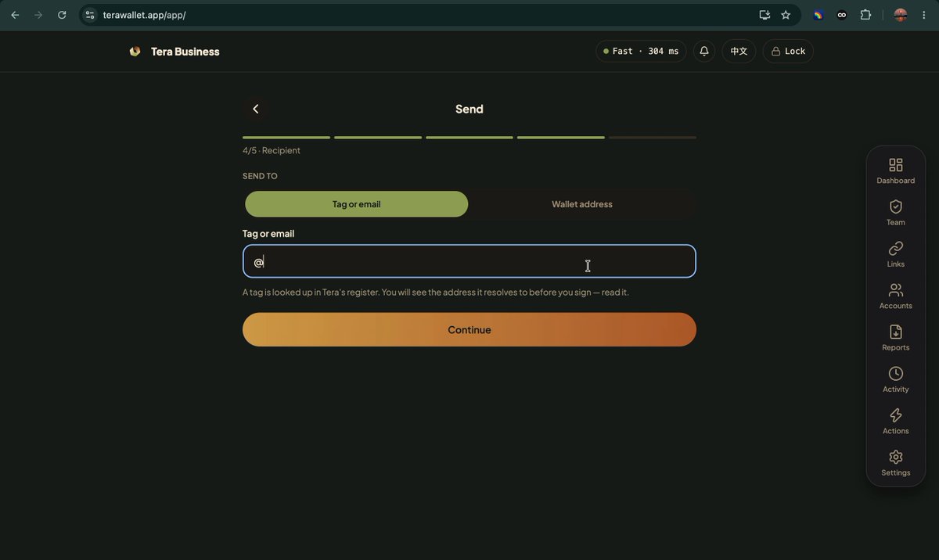Image resolution: width=939 pixels, height=560 pixels.
Task: Open the Actions panel
Action: pos(895,422)
